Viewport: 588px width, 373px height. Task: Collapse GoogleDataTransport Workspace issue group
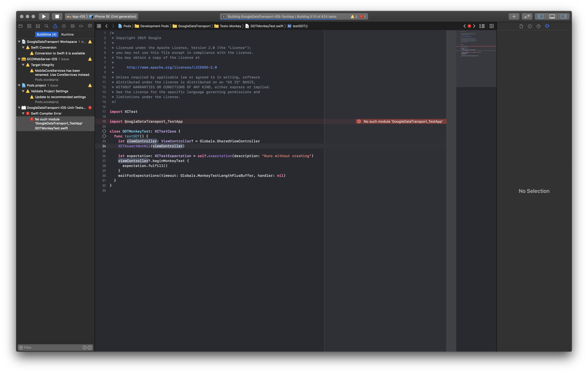tap(19, 42)
